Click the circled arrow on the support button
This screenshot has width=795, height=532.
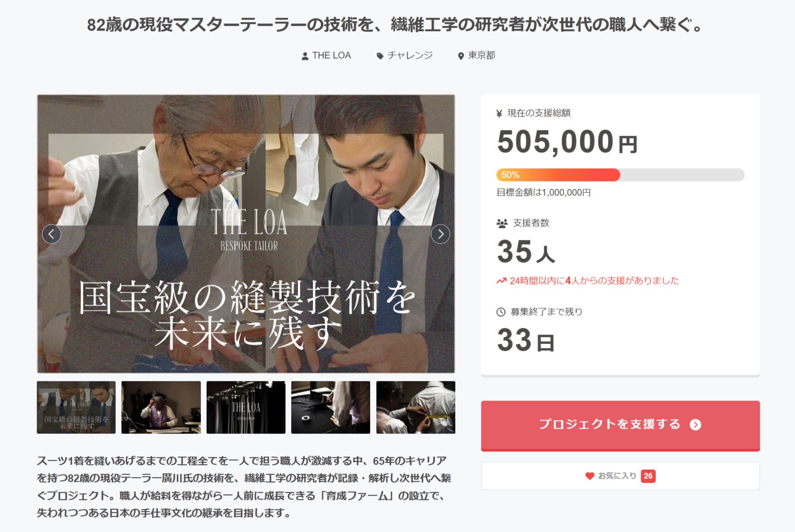(x=696, y=424)
